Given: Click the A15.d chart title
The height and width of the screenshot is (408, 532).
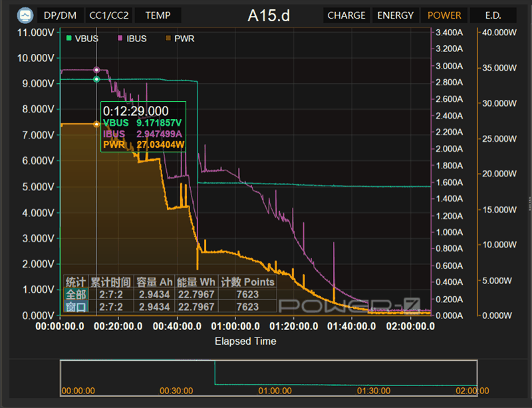Looking at the screenshot, I should (x=269, y=15).
